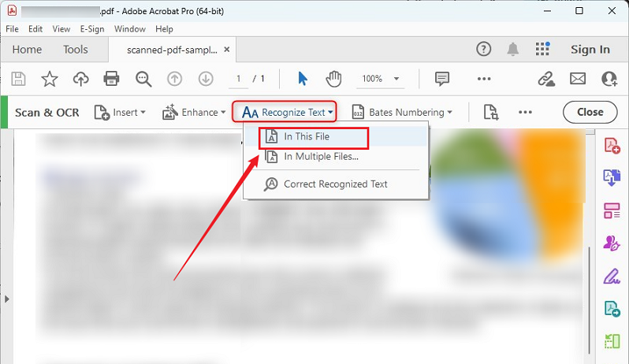Open the Help menu
Image resolution: width=629 pixels, height=364 pixels.
(x=164, y=29)
